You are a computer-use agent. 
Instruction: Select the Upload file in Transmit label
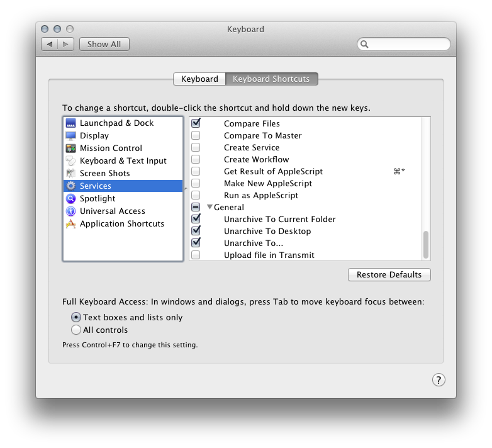pyautogui.click(x=269, y=255)
